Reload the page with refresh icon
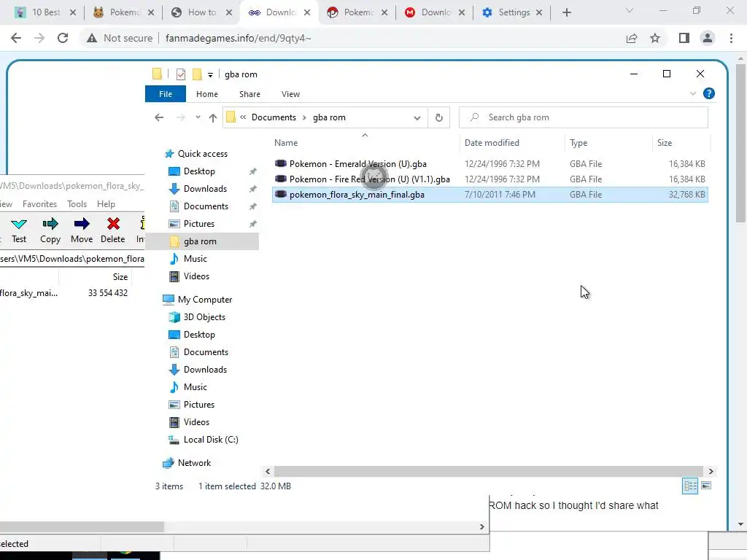 (63, 38)
